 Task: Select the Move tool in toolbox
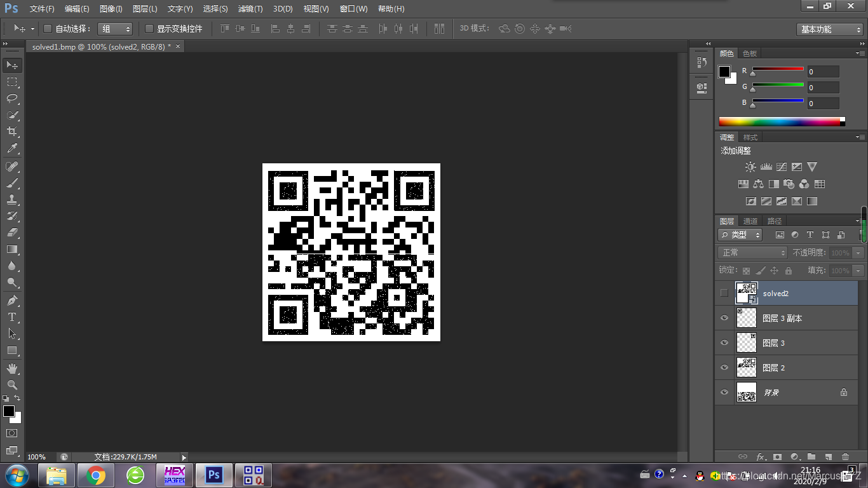coord(12,65)
